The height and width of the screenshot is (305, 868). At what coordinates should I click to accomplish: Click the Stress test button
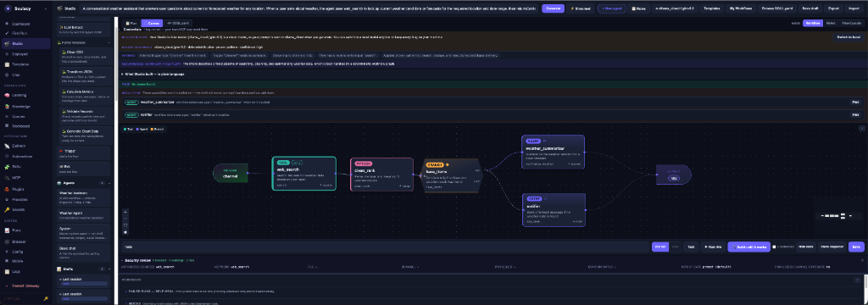pyautogui.click(x=580, y=8)
